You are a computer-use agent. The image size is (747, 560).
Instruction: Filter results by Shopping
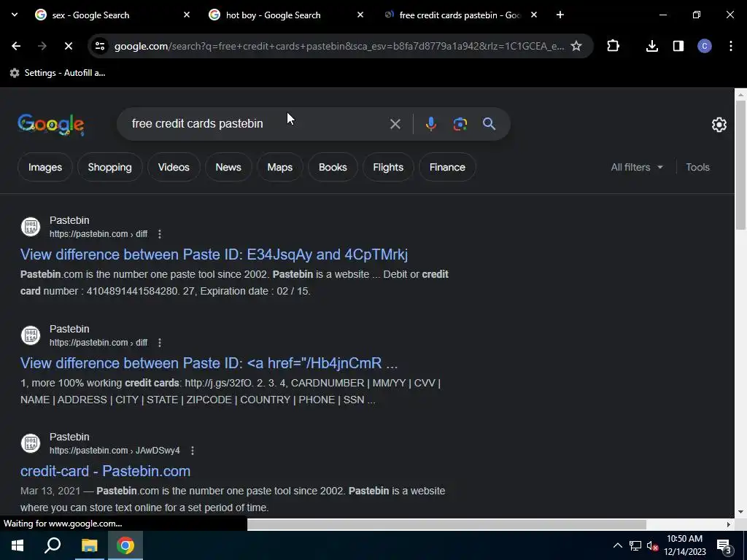(109, 167)
